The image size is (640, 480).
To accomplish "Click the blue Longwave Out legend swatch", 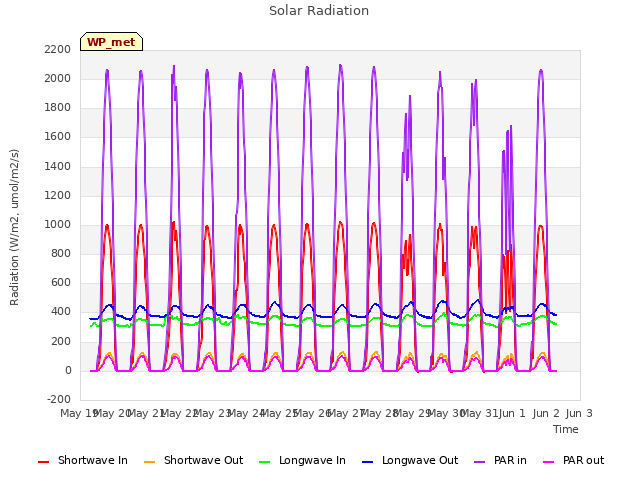I will 368,462.
